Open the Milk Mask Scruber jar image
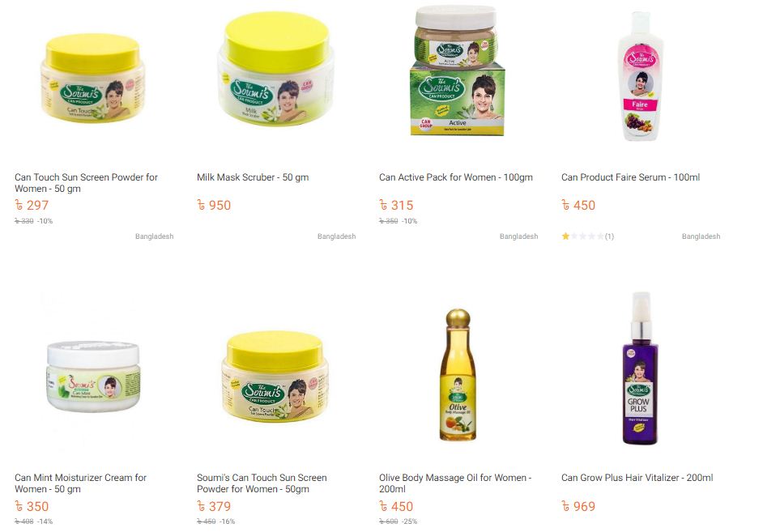Image resolution: width=763 pixels, height=532 pixels. click(x=276, y=69)
